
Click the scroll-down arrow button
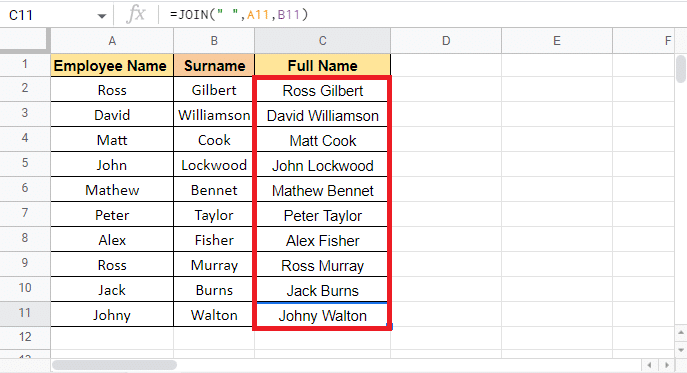[x=680, y=349]
